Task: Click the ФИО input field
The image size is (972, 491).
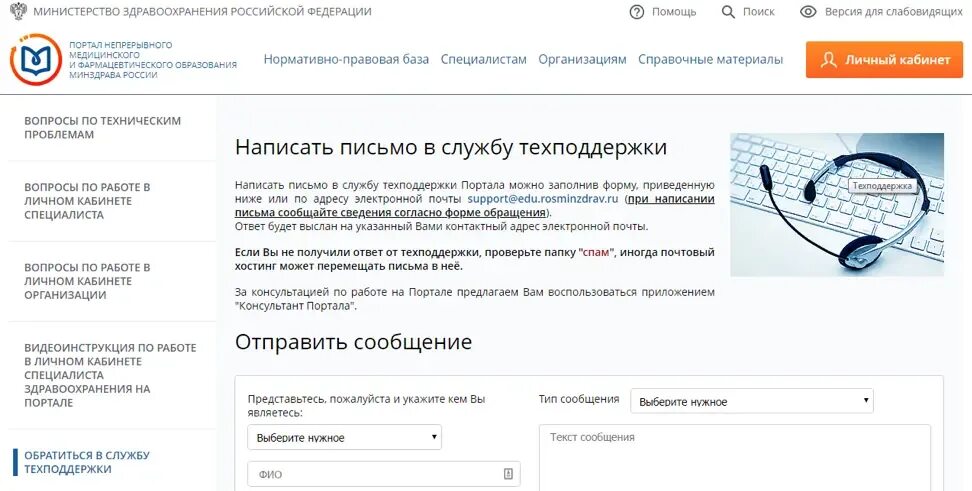Action: (384, 474)
